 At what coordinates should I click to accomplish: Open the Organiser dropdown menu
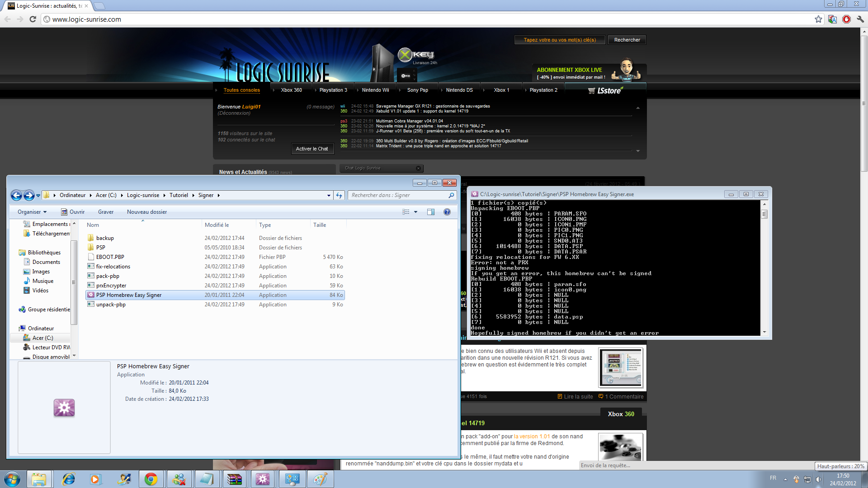coord(32,212)
